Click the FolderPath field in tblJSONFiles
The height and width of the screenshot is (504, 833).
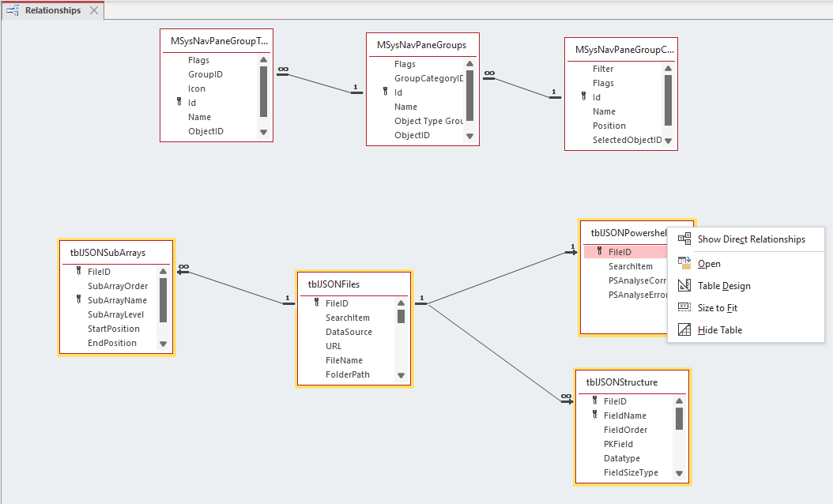click(x=348, y=375)
